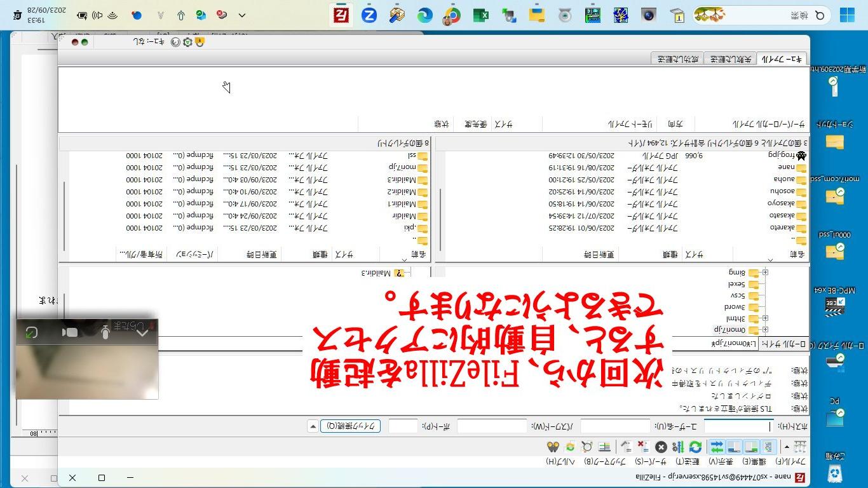Click the remote file list vertical scrollbar
Viewport: 868px width, 488px height.
click(64, 216)
